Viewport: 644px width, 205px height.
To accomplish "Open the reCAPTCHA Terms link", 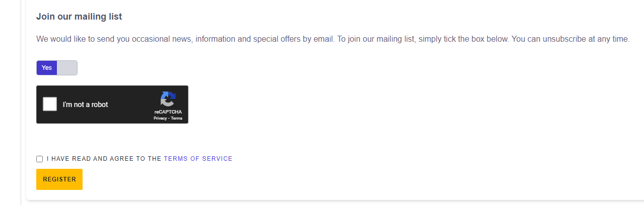I will tap(177, 118).
